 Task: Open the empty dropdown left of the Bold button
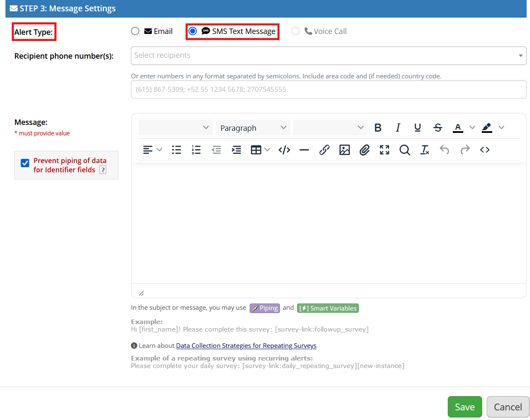(330, 128)
